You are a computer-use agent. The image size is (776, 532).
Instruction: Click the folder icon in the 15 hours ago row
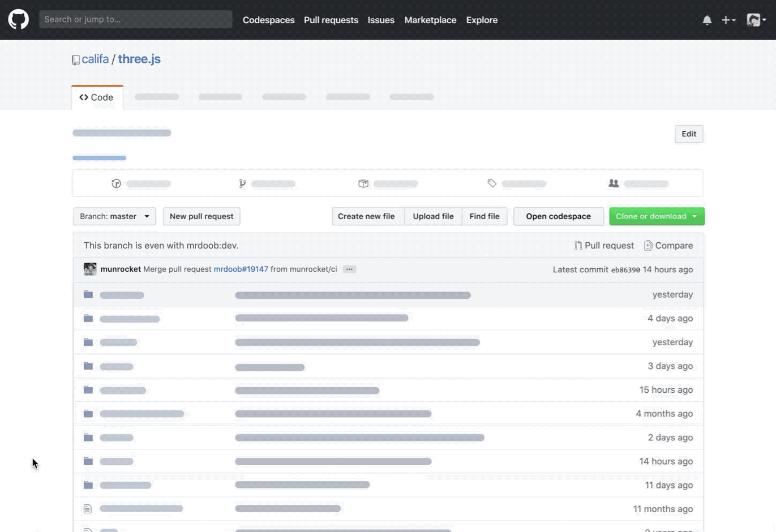[x=88, y=389]
